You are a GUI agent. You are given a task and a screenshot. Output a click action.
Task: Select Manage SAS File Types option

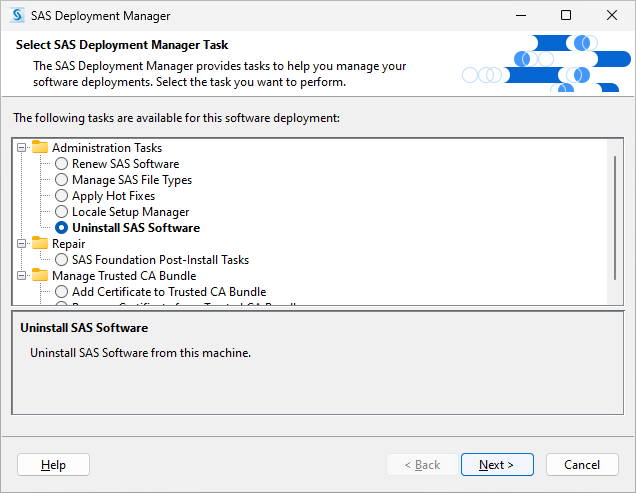coord(62,180)
